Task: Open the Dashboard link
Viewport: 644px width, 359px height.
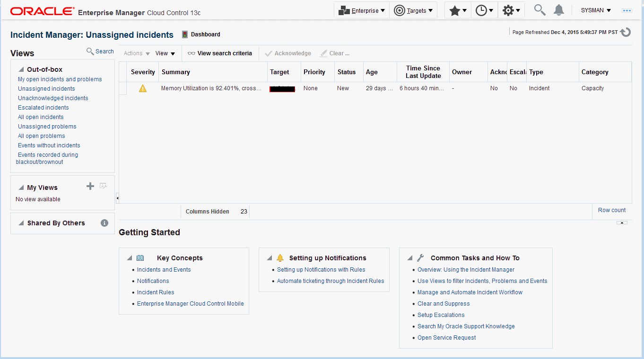Action: click(206, 34)
